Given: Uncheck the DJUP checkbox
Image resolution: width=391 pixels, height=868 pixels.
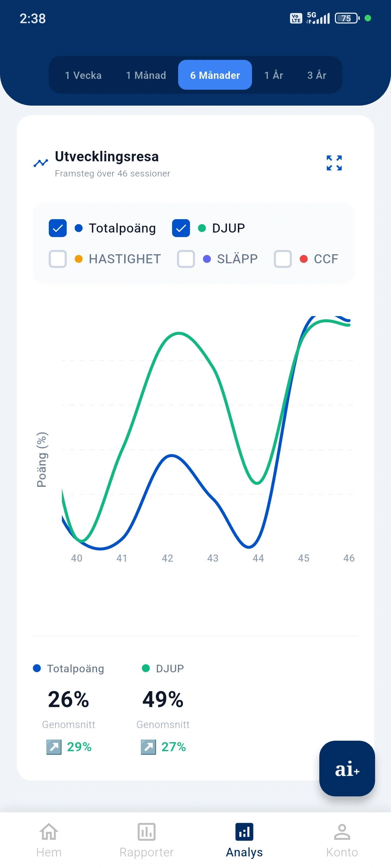Looking at the screenshot, I should [181, 228].
